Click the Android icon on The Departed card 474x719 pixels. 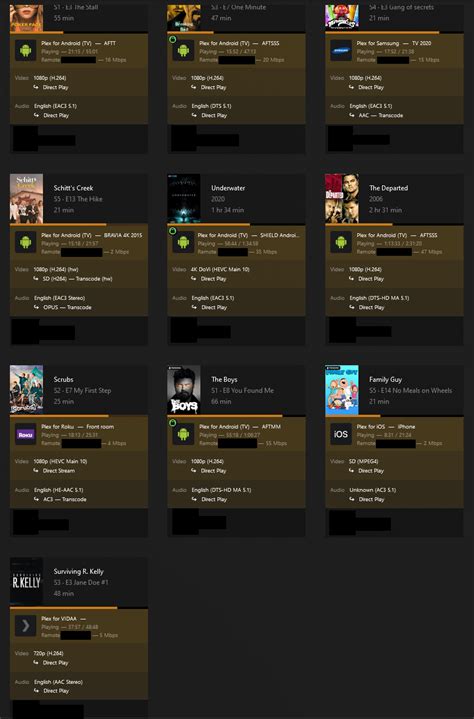[341, 242]
